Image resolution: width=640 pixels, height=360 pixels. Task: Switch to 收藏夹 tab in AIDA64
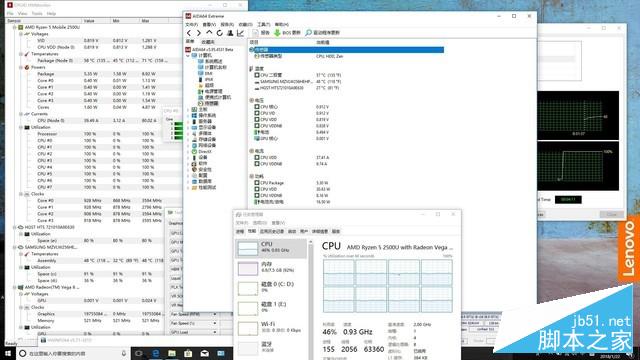(x=208, y=42)
